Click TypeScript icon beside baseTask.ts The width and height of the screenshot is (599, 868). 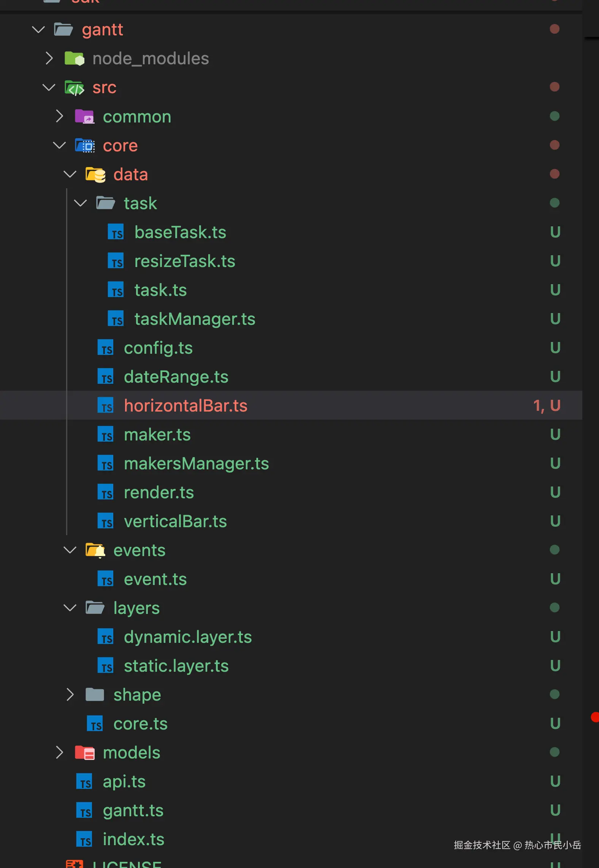tap(116, 232)
